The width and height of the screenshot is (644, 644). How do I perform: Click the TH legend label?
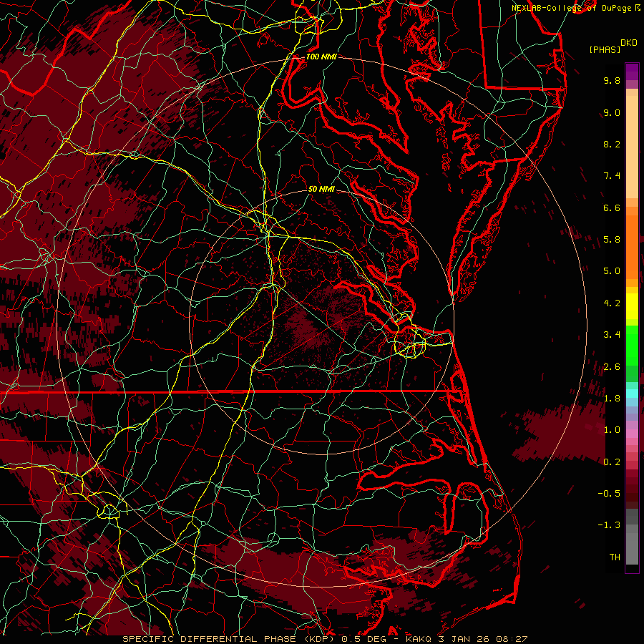pos(615,557)
